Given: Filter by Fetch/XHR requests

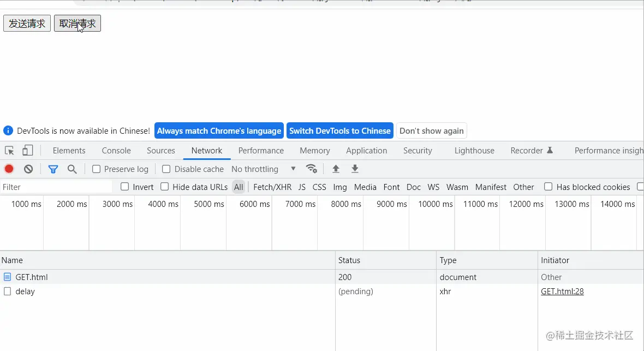Looking at the screenshot, I should pyautogui.click(x=272, y=187).
